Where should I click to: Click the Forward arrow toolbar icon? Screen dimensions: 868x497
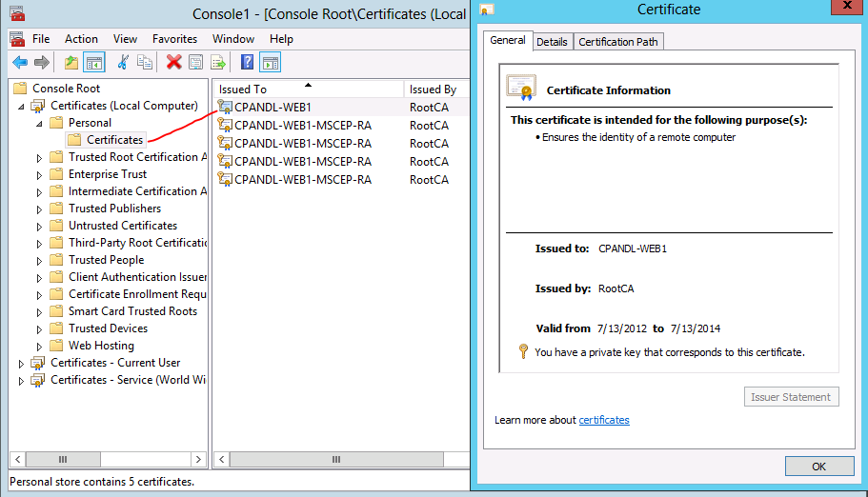pos(42,63)
